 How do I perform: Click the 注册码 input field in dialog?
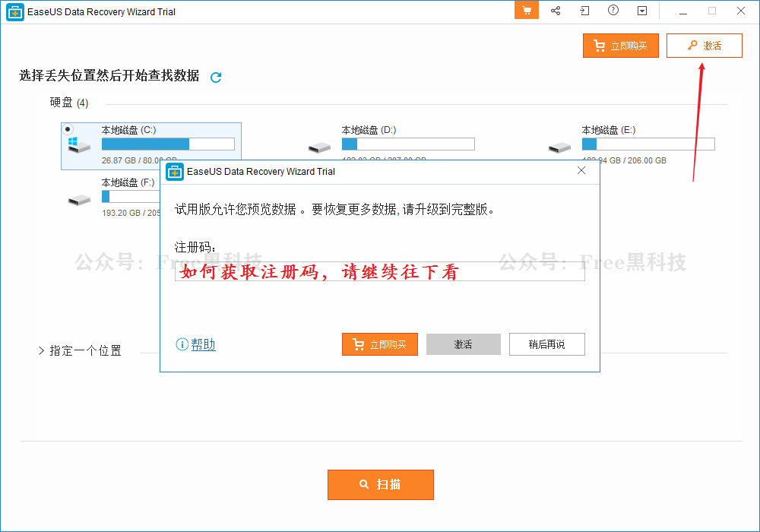pyautogui.click(x=379, y=271)
